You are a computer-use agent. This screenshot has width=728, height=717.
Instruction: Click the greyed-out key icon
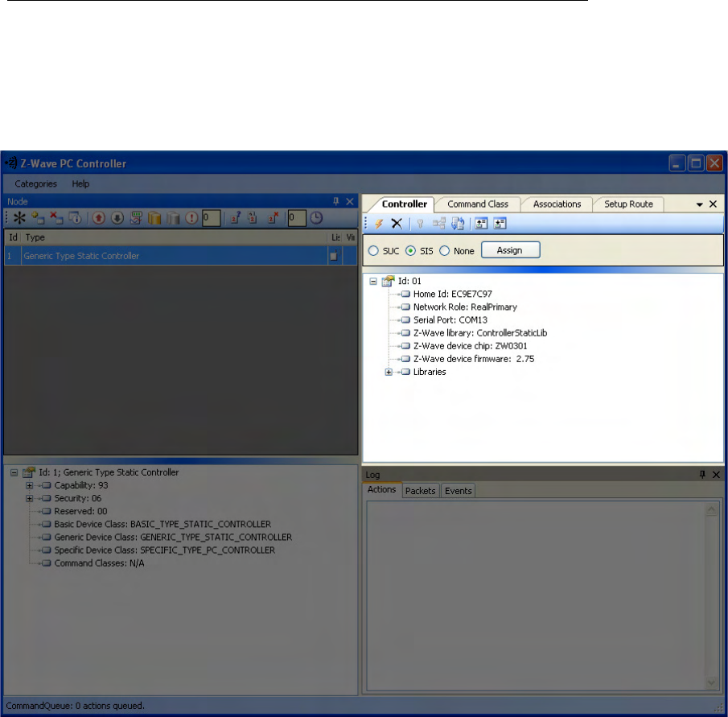[420, 224]
